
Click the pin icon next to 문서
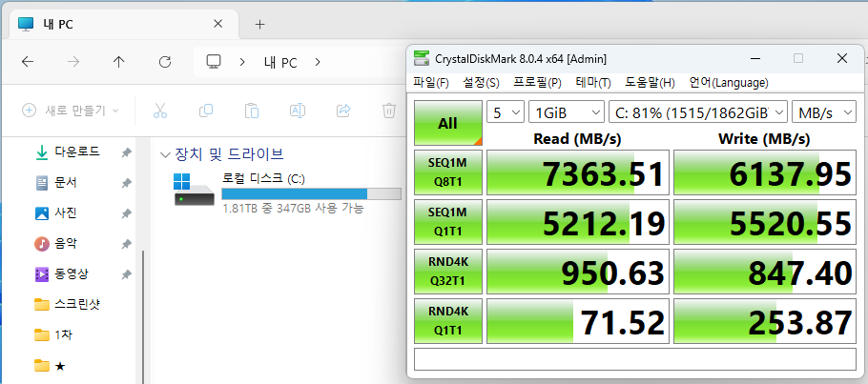pos(126,183)
